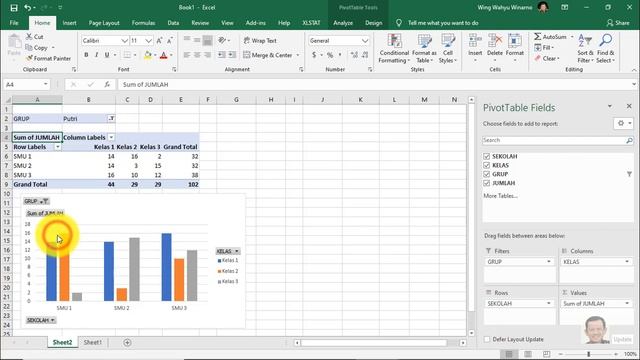Uncheck the KELAS field

pyautogui.click(x=486, y=165)
